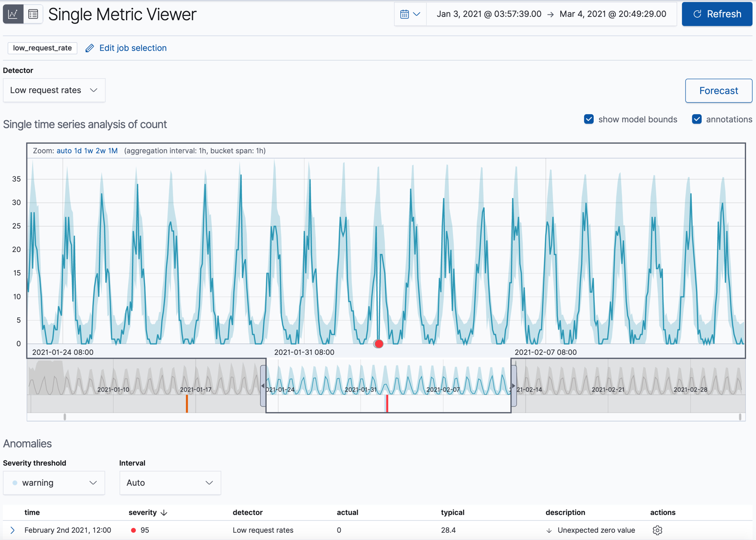The width and height of the screenshot is (756, 540).
Task: Click the orange annotation marker in context chart
Action: coord(187,404)
